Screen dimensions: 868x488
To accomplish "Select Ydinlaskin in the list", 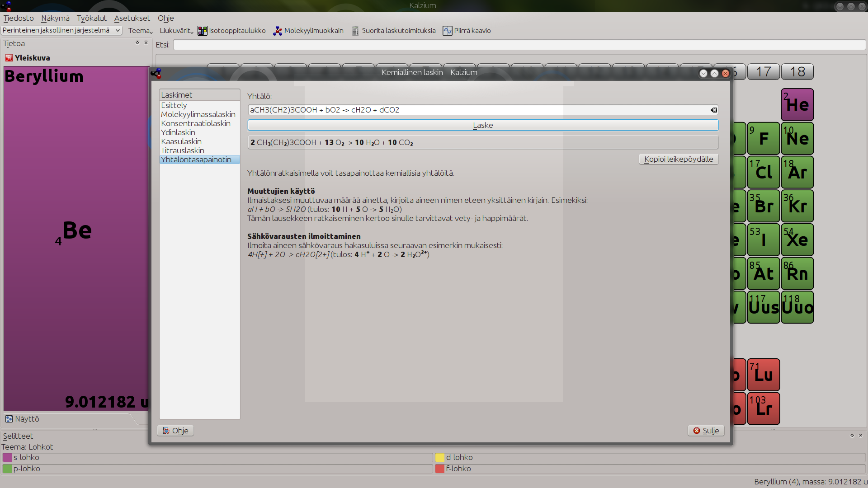I will 199,132.
